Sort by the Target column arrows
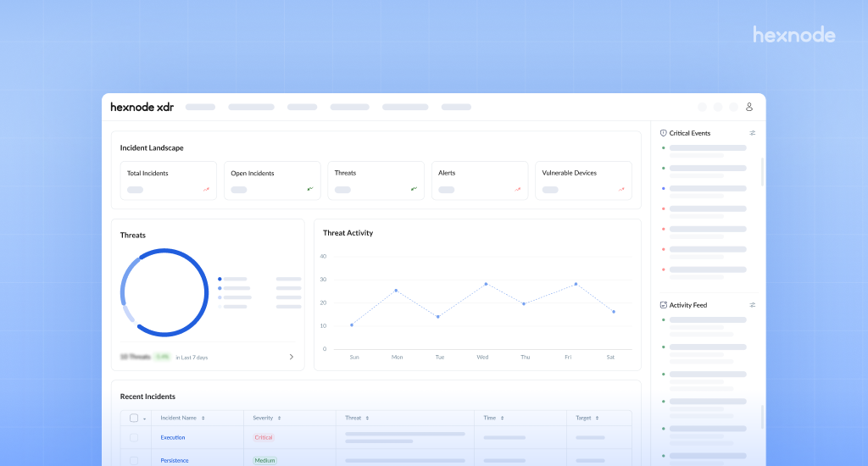 click(597, 419)
